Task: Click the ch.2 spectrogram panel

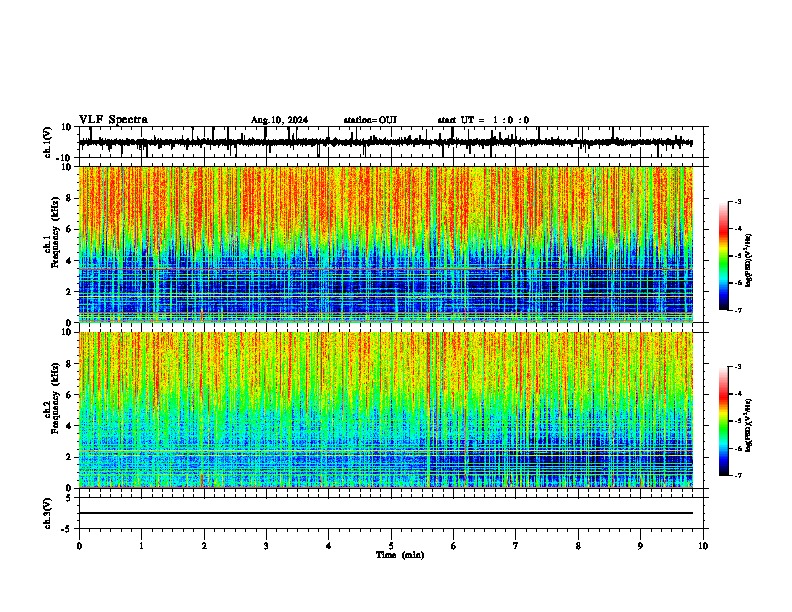Action: click(x=386, y=410)
